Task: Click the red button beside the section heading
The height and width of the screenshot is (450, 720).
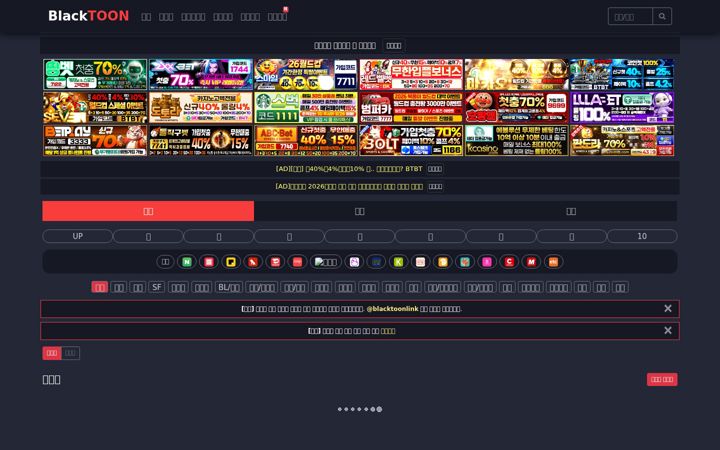Action: [662, 380]
